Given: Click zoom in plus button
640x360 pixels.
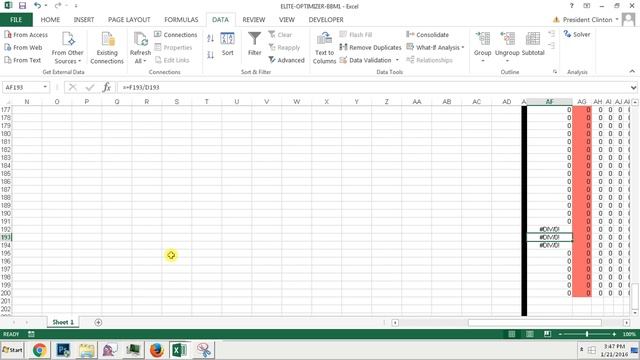Looking at the screenshot, I should coord(614,334).
